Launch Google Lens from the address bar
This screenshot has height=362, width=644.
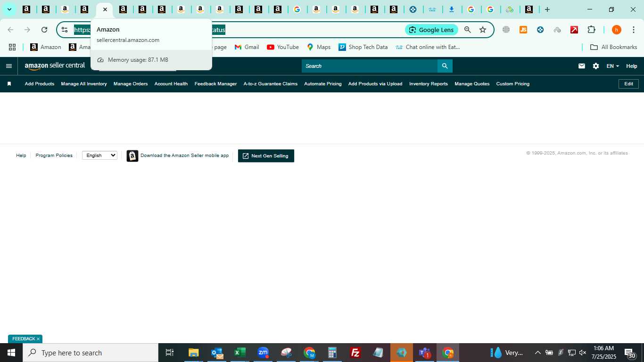pyautogui.click(x=431, y=30)
